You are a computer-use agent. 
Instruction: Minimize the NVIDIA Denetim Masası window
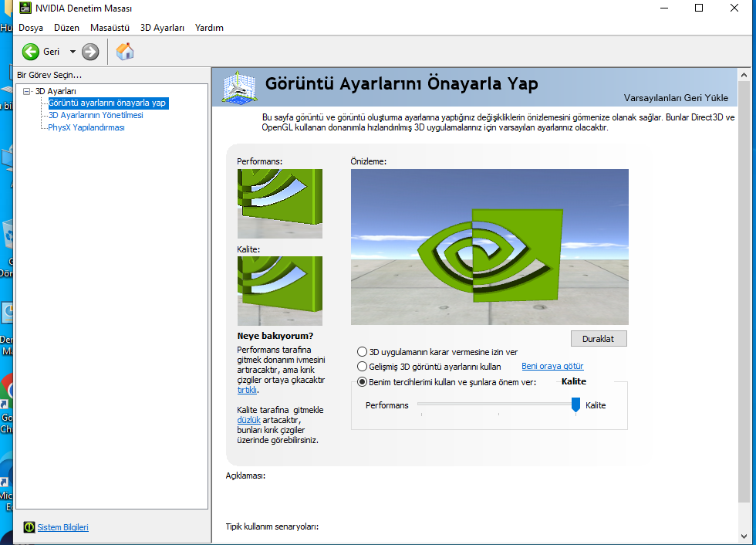click(664, 8)
